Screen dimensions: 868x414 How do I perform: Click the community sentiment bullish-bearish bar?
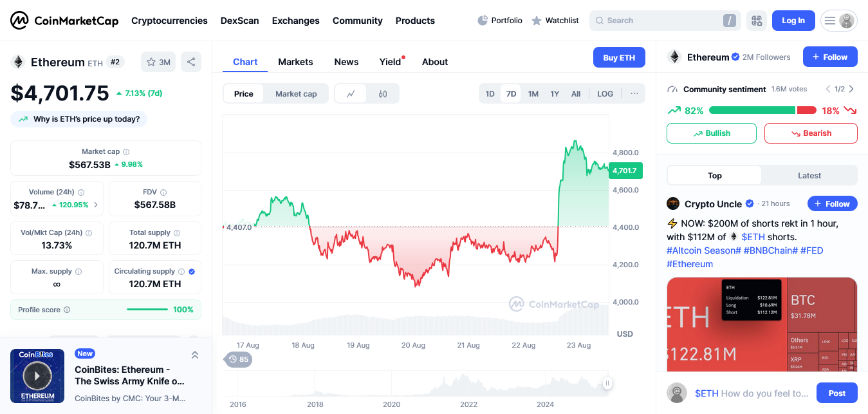[762, 111]
